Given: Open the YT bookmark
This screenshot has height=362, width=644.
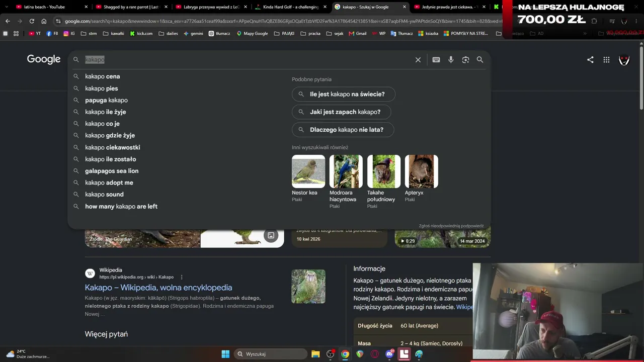Looking at the screenshot, I should tap(35, 34).
